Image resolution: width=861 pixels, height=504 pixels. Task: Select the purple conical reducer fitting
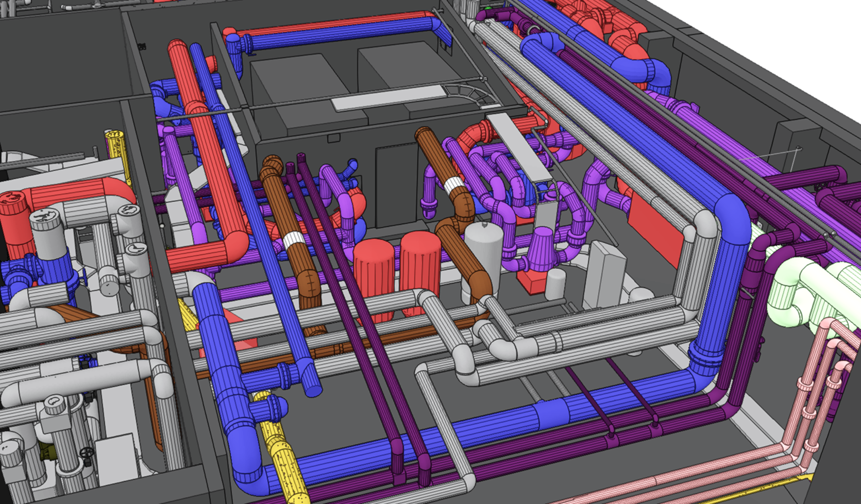[540, 247]
